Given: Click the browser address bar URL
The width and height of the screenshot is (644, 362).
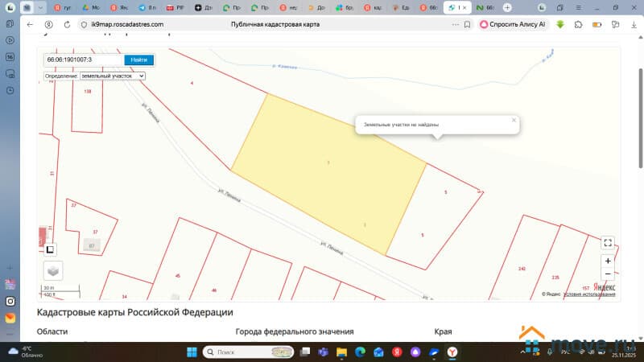Looking at the screenshot, I should click(x=127, y=24).
